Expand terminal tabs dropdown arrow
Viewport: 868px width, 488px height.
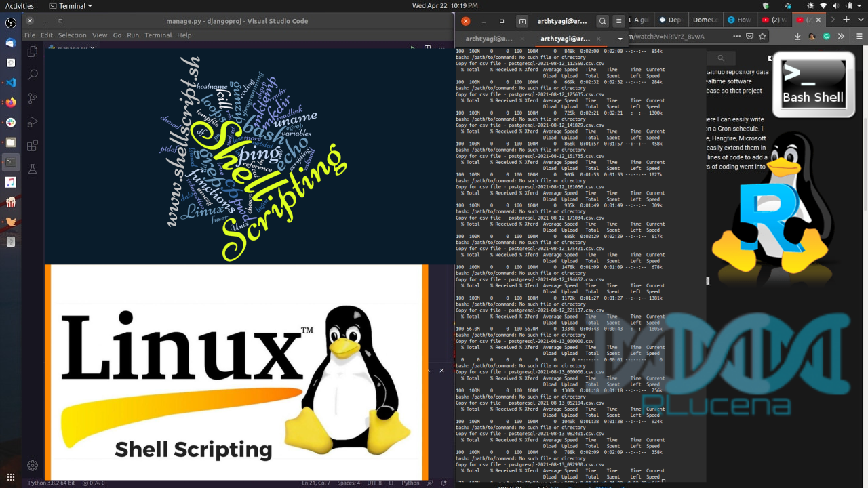[620, 39]
